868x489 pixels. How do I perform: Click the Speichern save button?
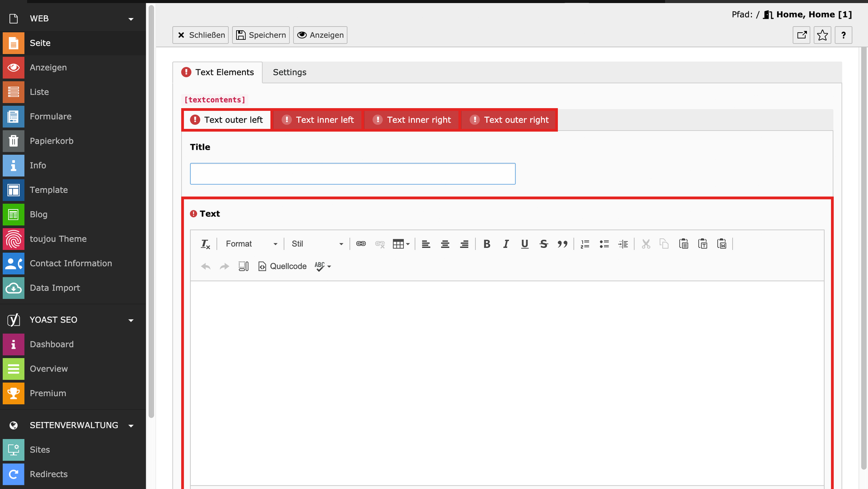click(x=261, y=35)
